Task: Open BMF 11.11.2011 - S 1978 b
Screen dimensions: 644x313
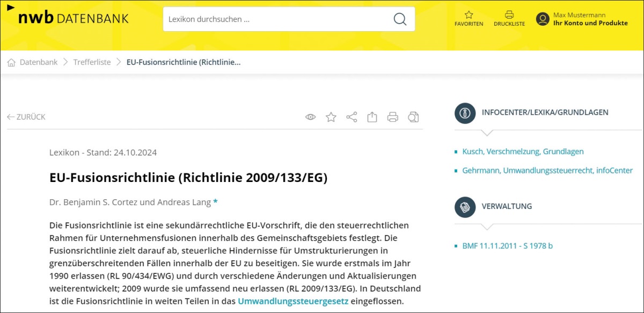Action: point(507,246)
